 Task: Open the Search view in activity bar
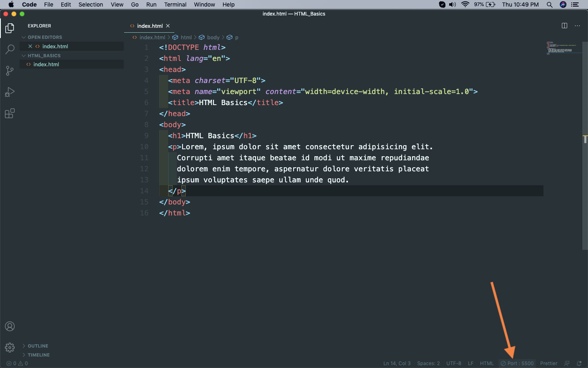[x=10, y=49]
